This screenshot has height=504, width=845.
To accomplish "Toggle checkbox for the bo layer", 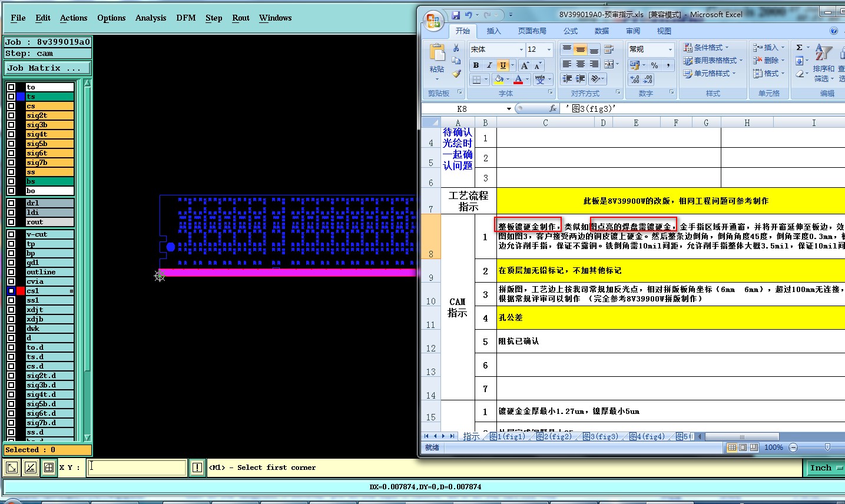I will click(x=11, y=191).
